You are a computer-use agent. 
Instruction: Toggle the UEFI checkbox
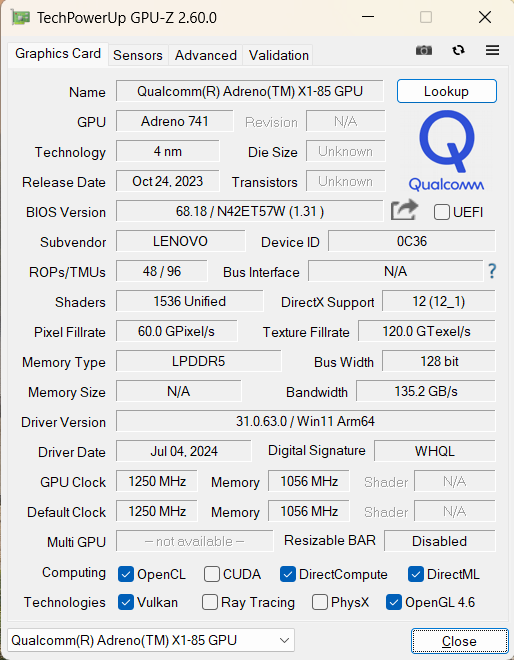point(442,212)
